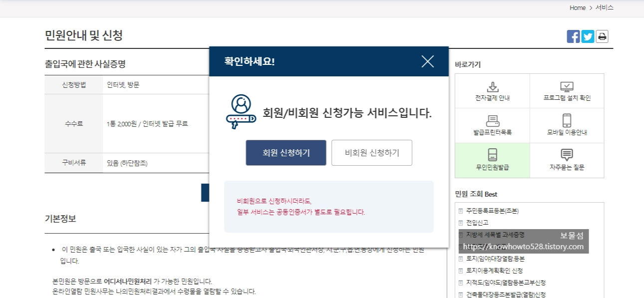Viewport: 644px width, 298px height.
Task: Go to Home via the breadcrumb
Action: (x=577, y=7)
